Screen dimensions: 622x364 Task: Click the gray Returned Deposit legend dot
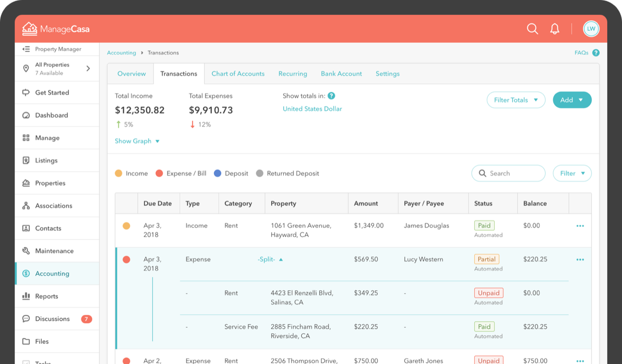259,173
